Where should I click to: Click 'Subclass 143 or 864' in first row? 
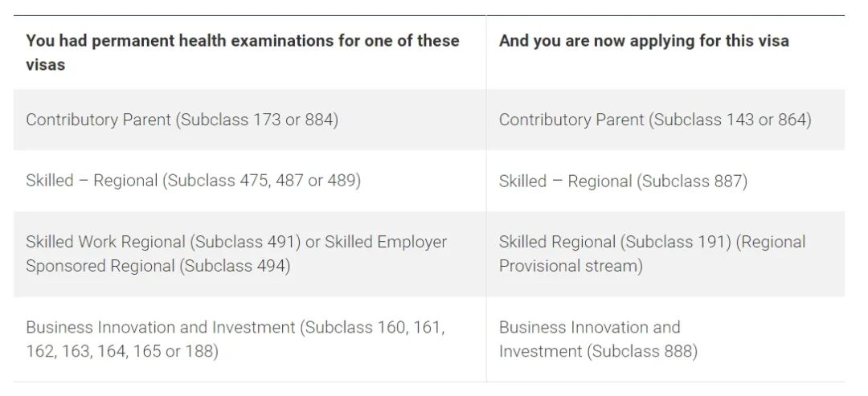tap(730, 120)
